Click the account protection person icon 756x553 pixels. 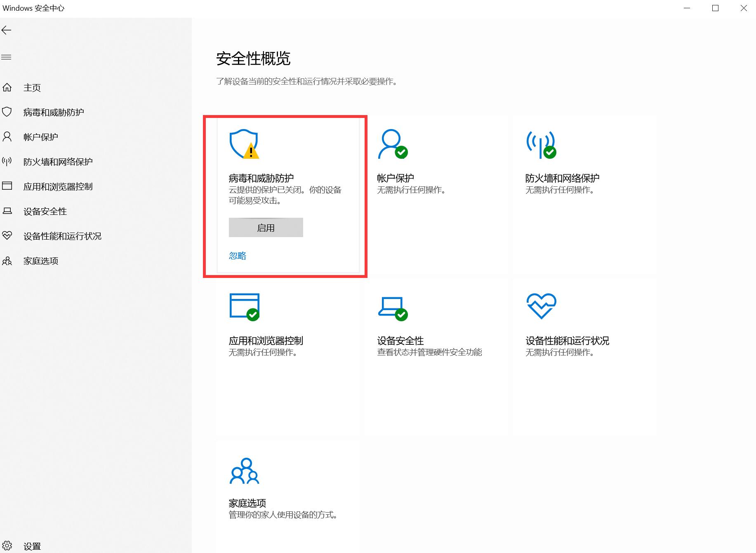(x=392, y=144)
